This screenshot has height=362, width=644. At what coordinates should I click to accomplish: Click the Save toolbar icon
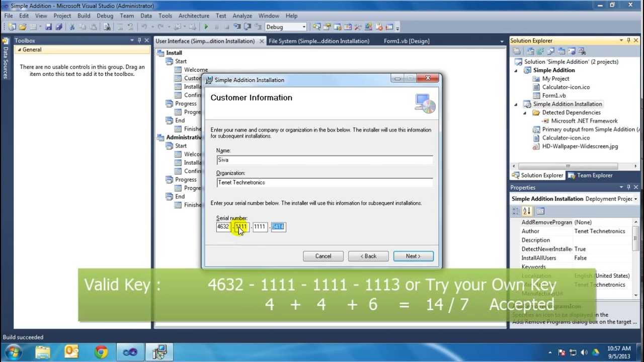pos(49,27)
